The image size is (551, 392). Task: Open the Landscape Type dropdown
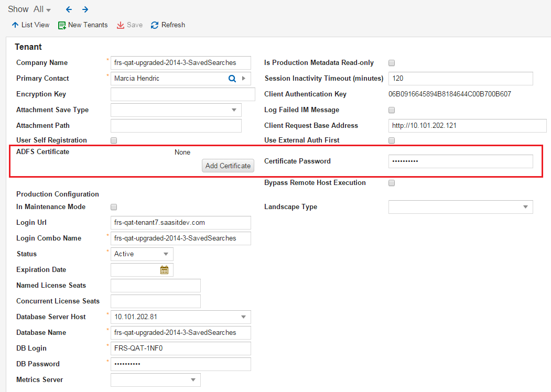[x=525, y=207]
